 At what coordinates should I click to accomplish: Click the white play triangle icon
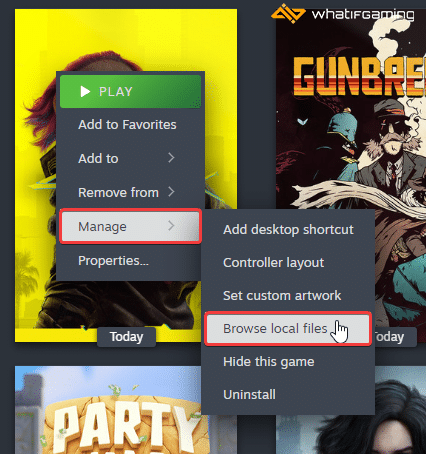point(85,91)
